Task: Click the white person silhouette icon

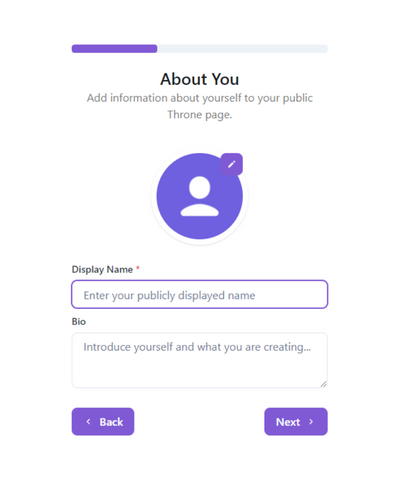Action: point(200,196)
